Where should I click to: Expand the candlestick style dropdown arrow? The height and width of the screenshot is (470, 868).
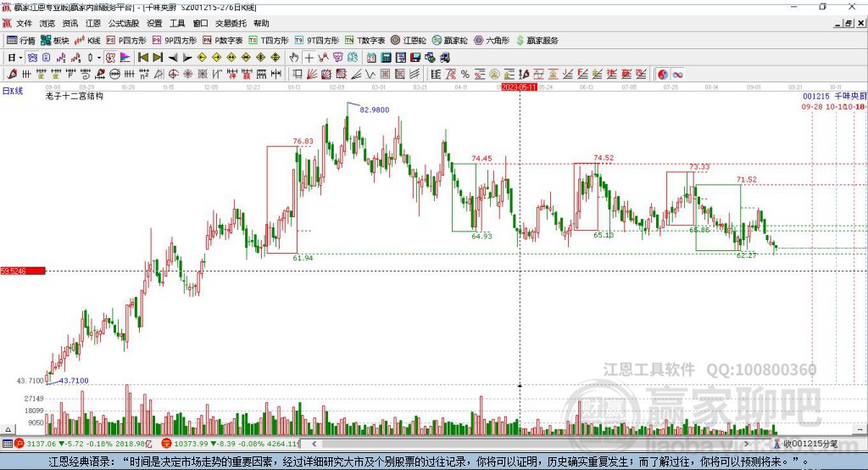tap(99, 58)
